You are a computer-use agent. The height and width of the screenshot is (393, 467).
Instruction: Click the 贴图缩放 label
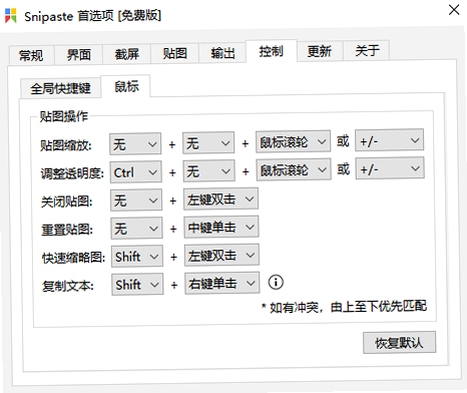[x=66, y=145]
